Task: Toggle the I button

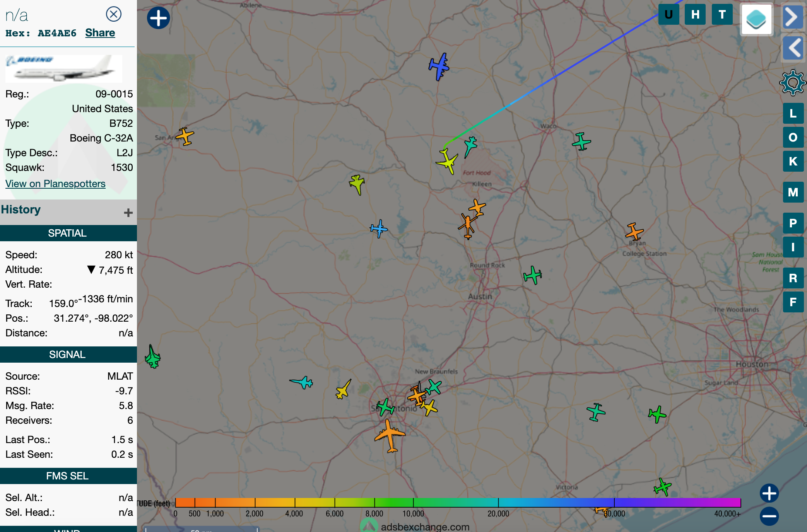Action: coord(793,247)
